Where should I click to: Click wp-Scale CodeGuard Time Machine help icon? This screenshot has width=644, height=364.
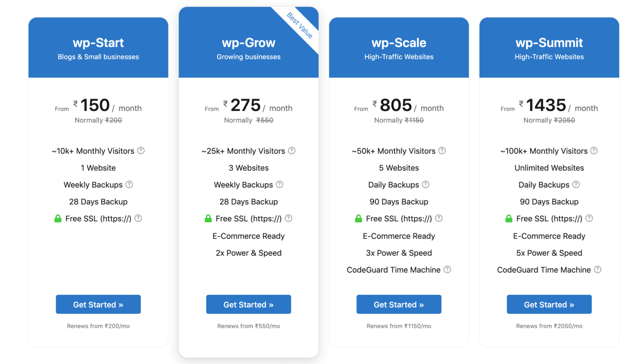(x=447, y=270)
